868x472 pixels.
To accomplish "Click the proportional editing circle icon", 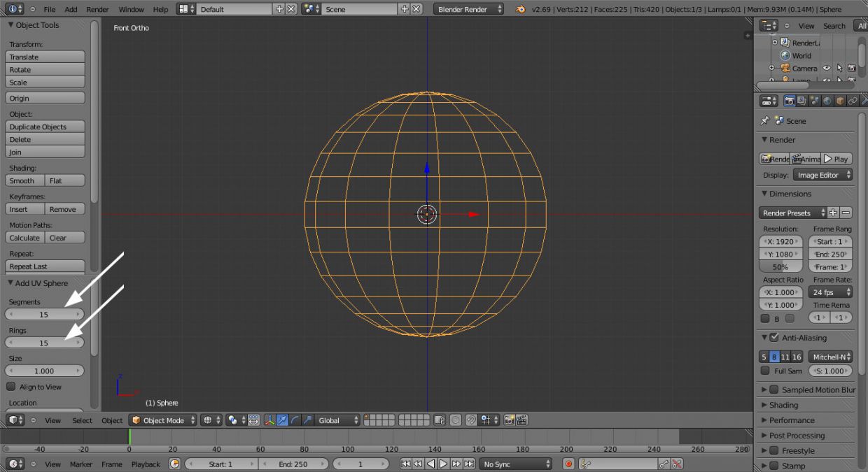I will pos(455,420).
